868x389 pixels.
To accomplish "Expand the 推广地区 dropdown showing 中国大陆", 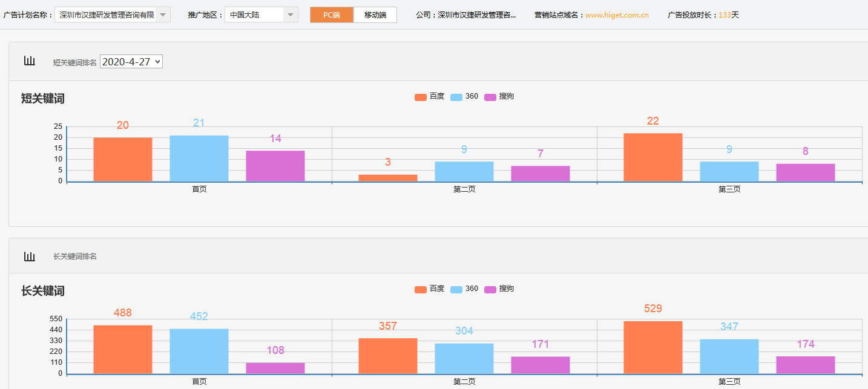I will tap(261, 15).
